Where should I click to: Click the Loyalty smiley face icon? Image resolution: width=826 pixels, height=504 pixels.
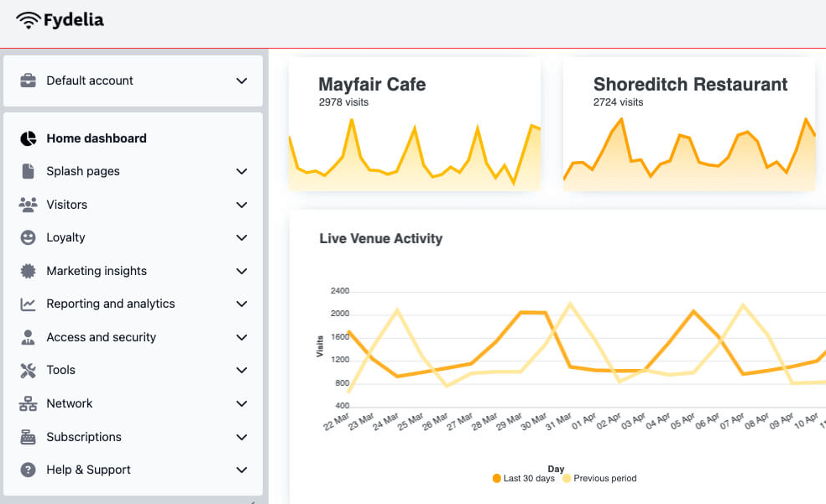click(x=29, y=237)
